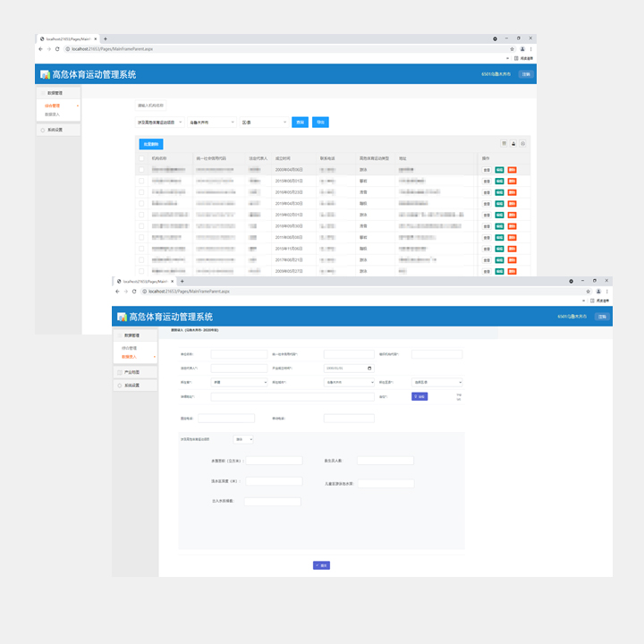
Task: Click app logo in list window header
Action: pyautogui.click(x=45, y=74)
